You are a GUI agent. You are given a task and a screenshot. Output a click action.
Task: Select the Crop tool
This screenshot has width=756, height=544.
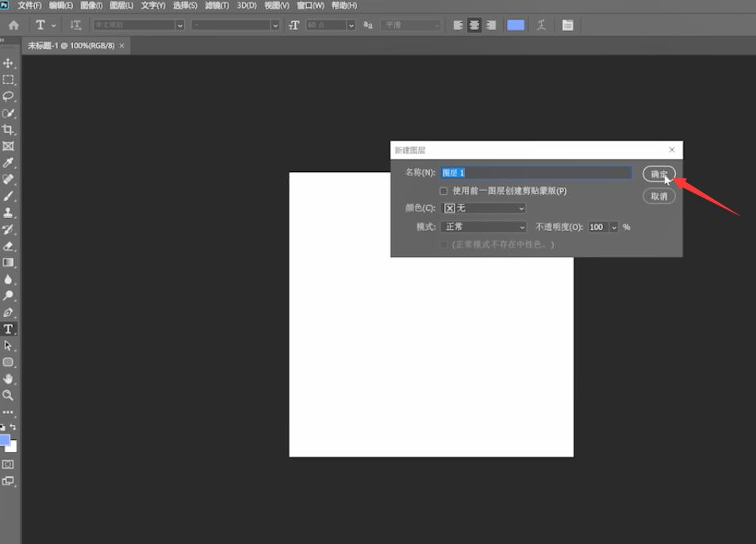(x=8, y=129)
